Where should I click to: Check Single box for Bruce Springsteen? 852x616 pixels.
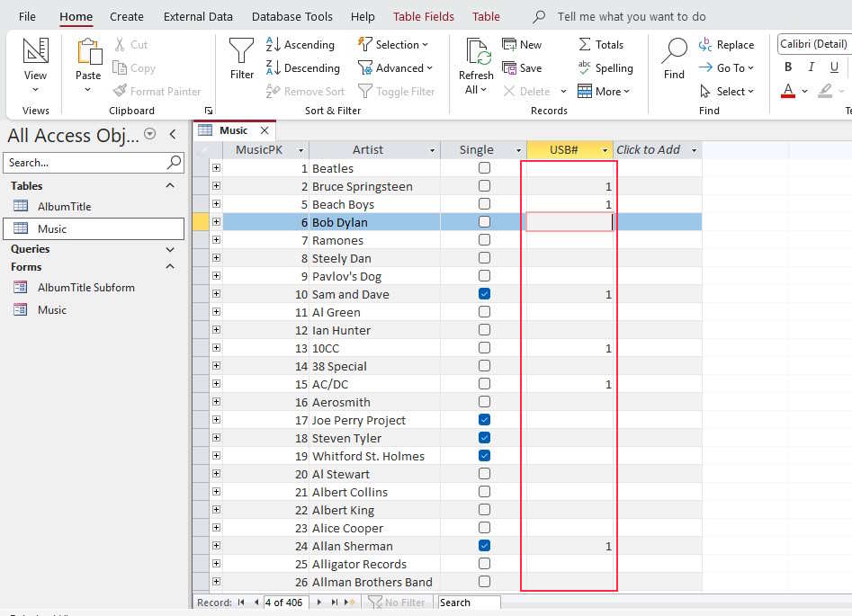pos(484,186)
